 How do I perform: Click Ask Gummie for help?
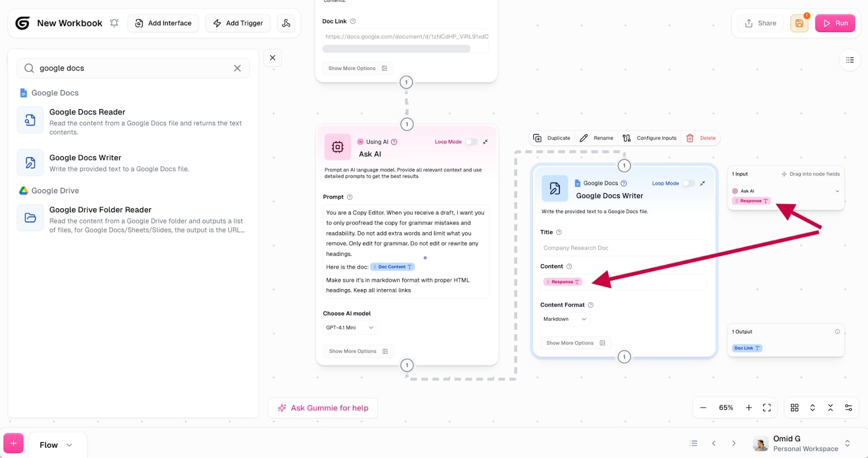pyautogui.click(x=323, y=408)
